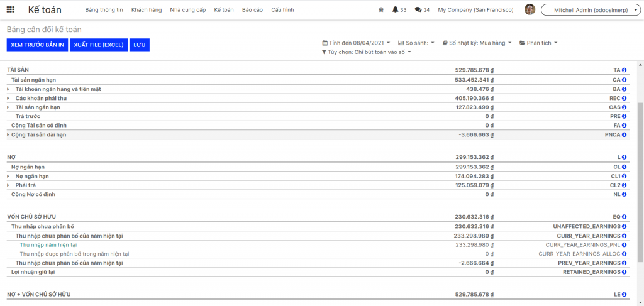Click total assets value 529.785.678 ₫ in TÀI SẢN row

[474, 70]
